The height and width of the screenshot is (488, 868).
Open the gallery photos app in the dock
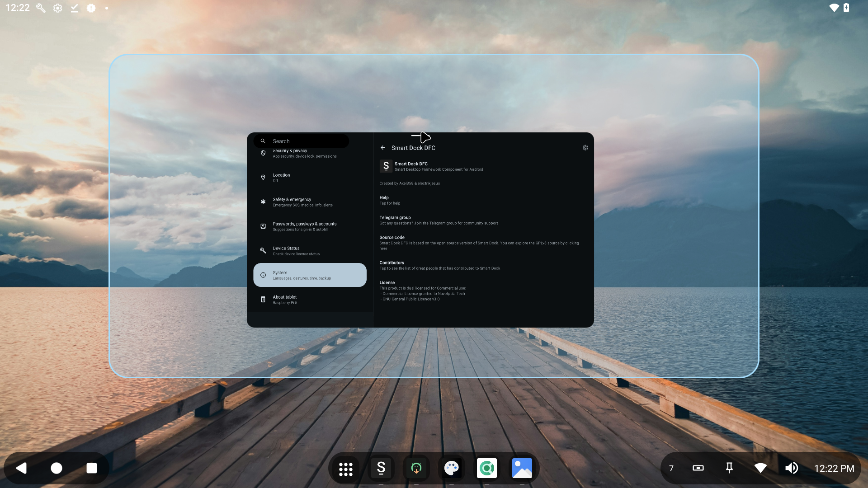pyautogui.click(x=522, y=469)
